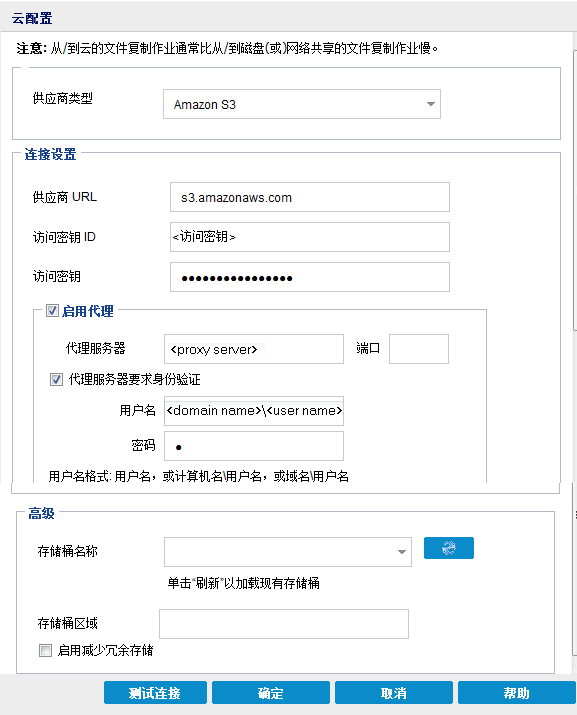577x715 pixels.
Task: Click the 用户名格式 hint text line
Action: pyautogui.click(x=198, y=477)
